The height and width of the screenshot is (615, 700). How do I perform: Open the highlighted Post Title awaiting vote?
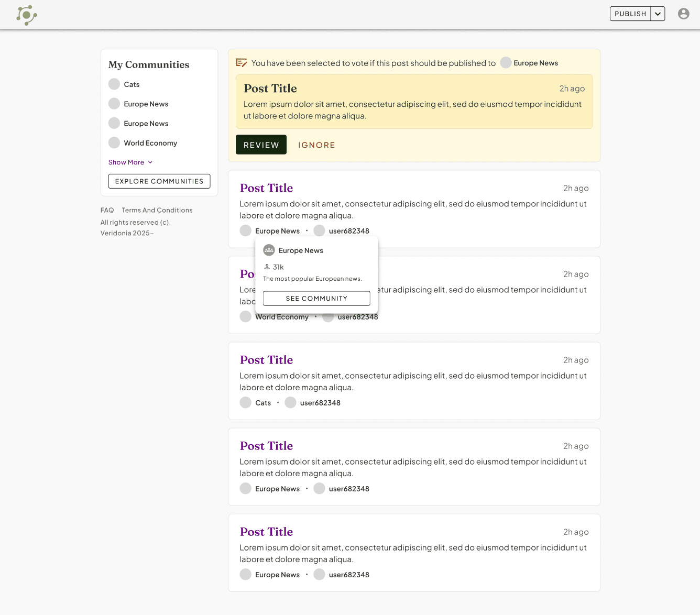coord(270,89)
